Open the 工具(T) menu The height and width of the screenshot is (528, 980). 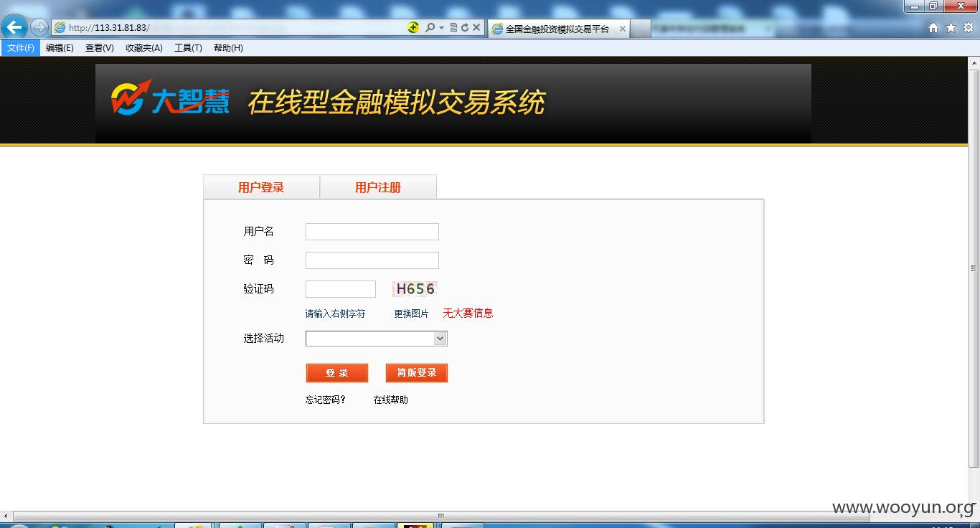point(188,48)
